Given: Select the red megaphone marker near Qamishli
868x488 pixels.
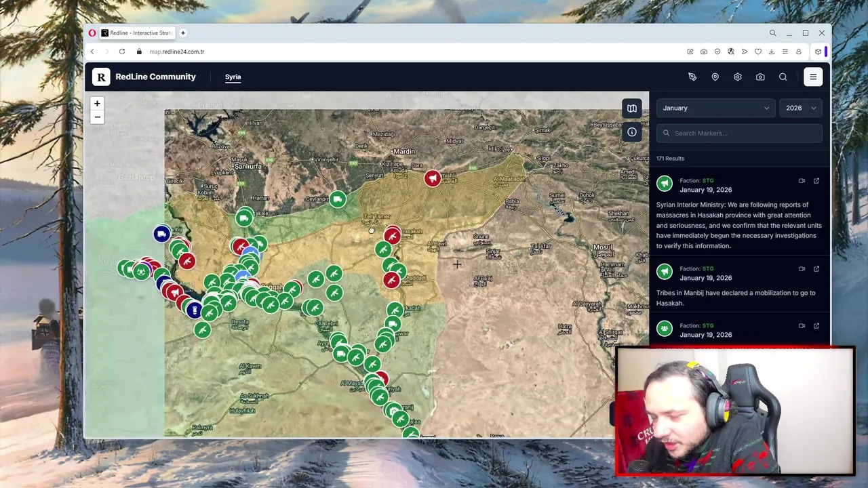Looking at the screenshot, I should click(433, 178).
